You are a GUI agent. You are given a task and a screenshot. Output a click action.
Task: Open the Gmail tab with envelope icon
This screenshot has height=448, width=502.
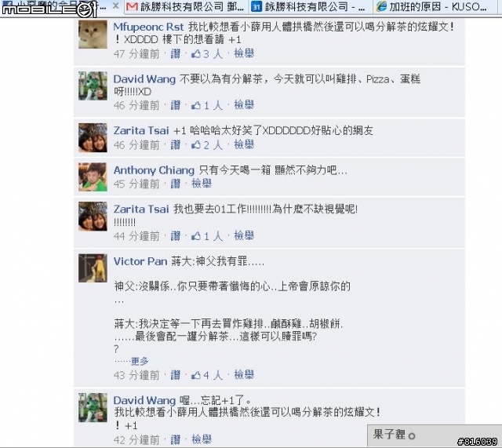point(185,6)
